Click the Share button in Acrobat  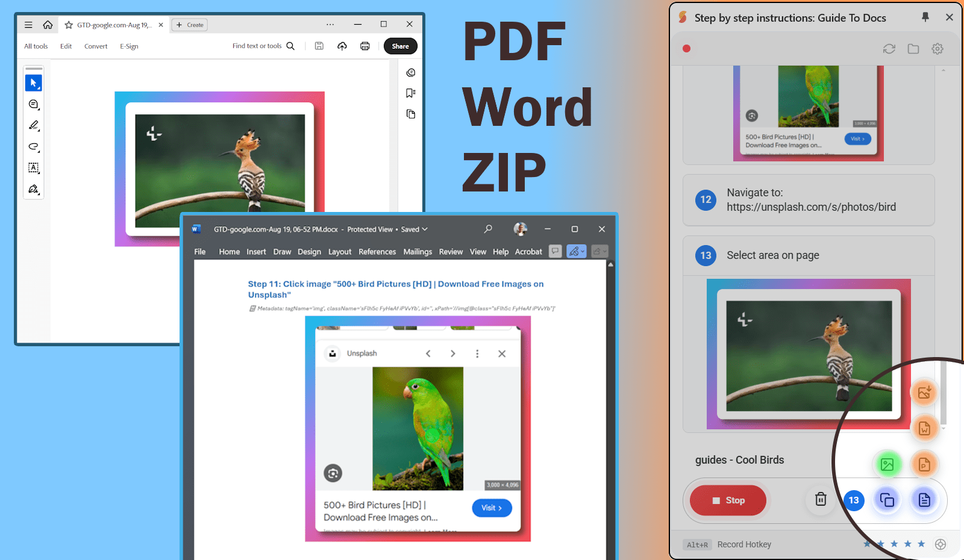(x=400, y=46)
